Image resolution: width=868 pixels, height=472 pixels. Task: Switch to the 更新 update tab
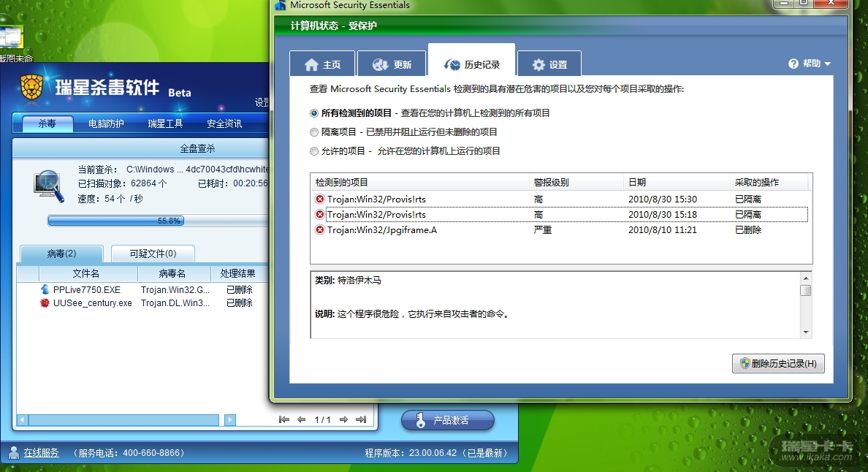tap(392, 65)
